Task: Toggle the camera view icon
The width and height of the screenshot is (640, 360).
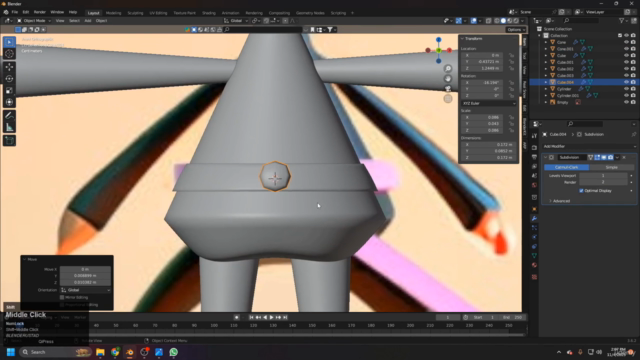Action: [448, 89]
